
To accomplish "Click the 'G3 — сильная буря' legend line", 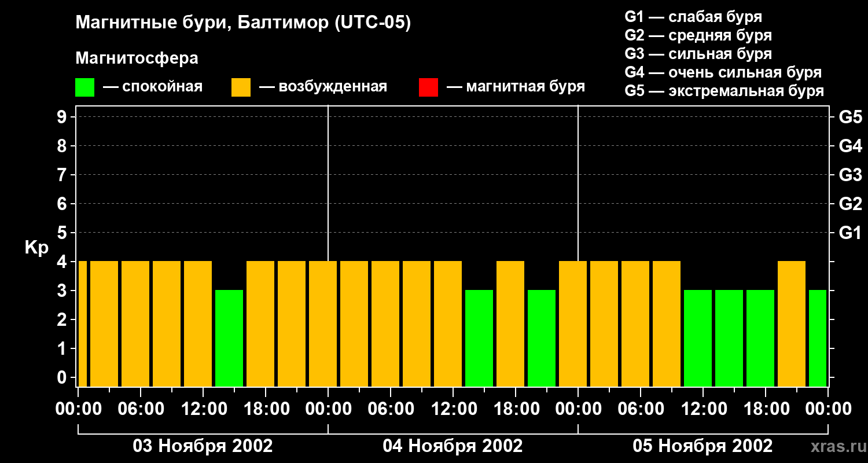I will (x=698, y=54).
